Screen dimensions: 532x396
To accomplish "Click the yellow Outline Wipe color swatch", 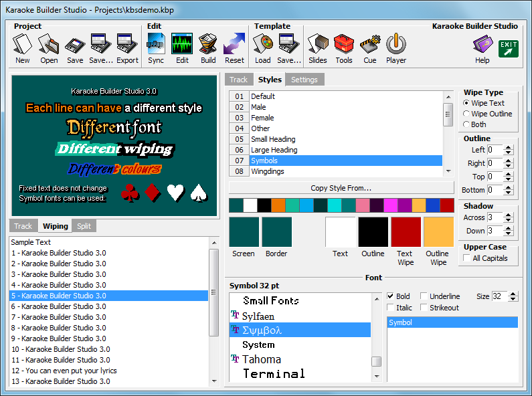I will (x=439, y=232).
